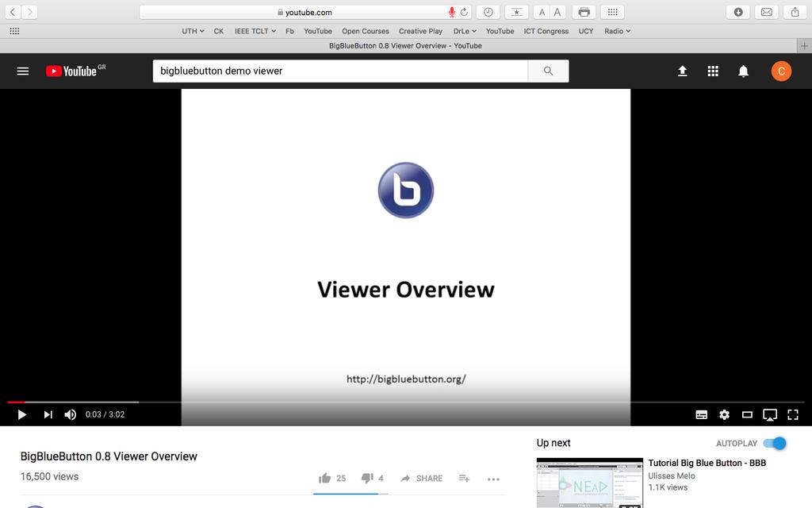Mail this page using the envelope icon
Image resolution: width=812 pixels, height=508 pixels.
pyautogui.click(x=767, y=12)
